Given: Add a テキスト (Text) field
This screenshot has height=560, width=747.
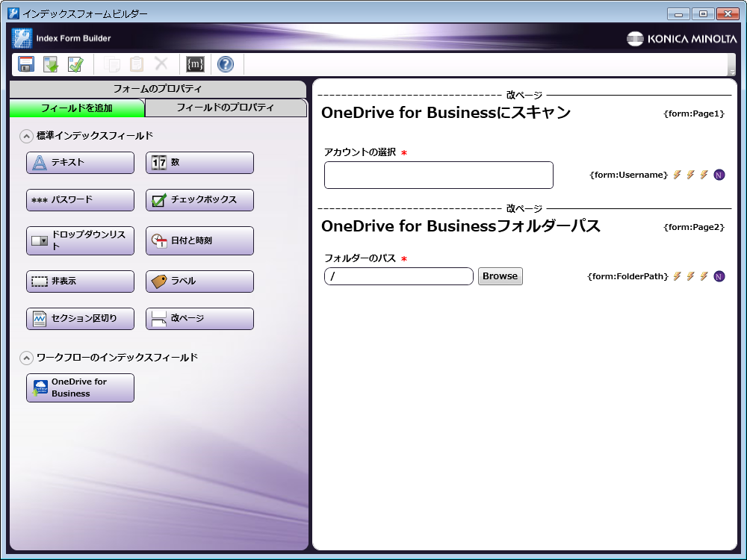Looking at the screenshot, I should pos(80,163).
